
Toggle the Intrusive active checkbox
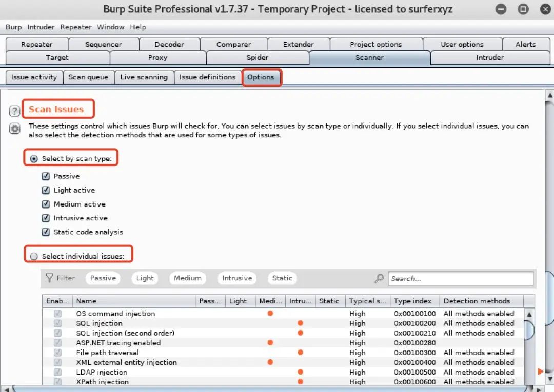[x=46, y=218]
